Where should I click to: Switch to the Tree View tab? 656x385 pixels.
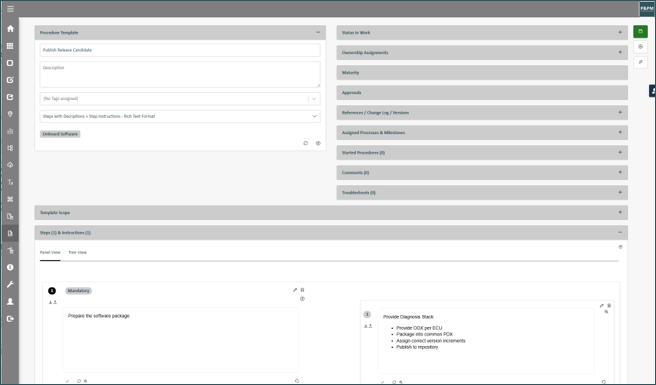pyautogui.click(x=77, y=252)
